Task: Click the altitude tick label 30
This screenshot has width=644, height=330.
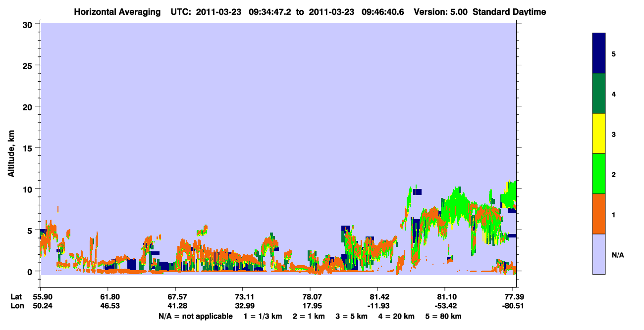Action: [28, 24]
